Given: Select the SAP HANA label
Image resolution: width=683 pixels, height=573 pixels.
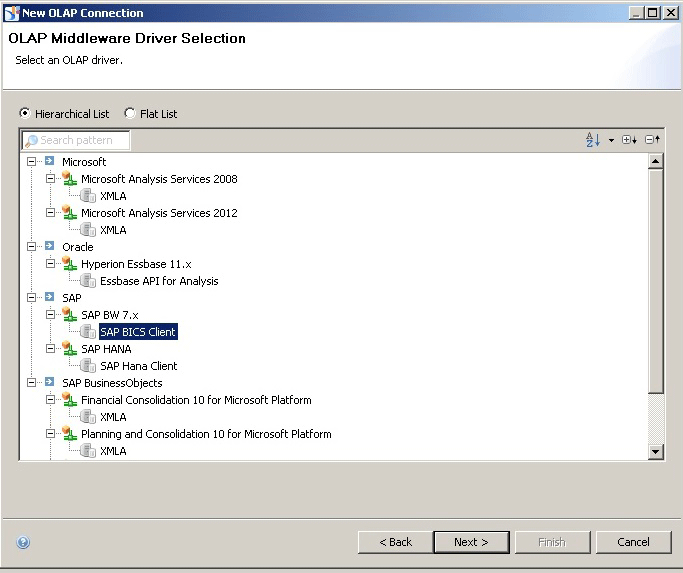Looking at the screenshot, I should tap(106, 349).
